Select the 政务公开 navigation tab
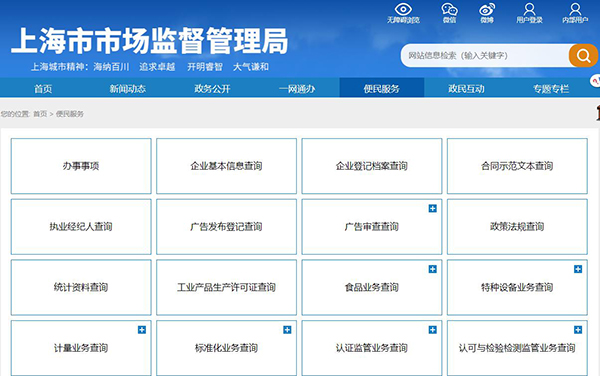 coord(212,89)
